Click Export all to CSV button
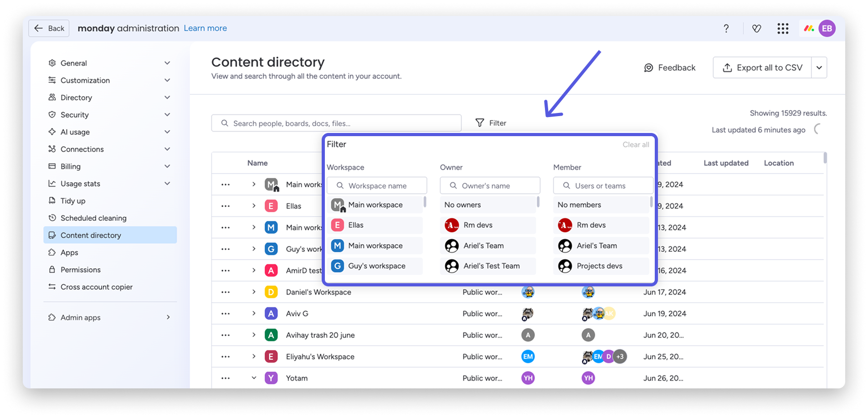This screenshot has width=868, height=418. point(762,67)
